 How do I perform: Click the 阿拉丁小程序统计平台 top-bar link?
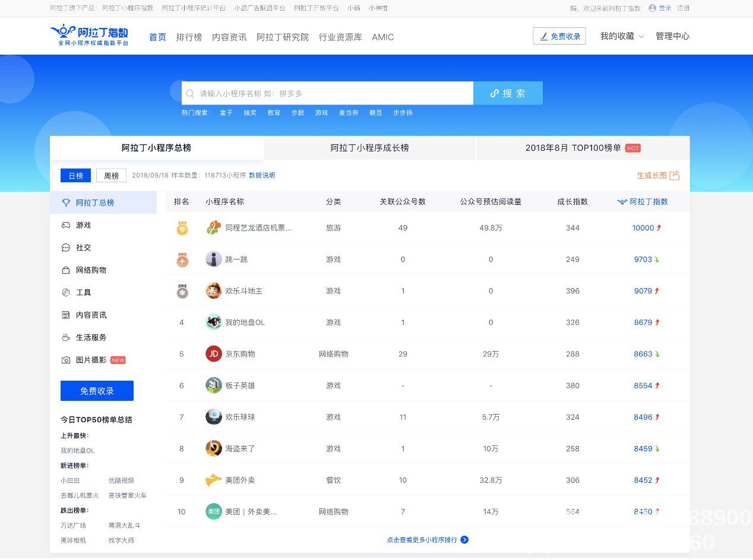pos(194,8)
